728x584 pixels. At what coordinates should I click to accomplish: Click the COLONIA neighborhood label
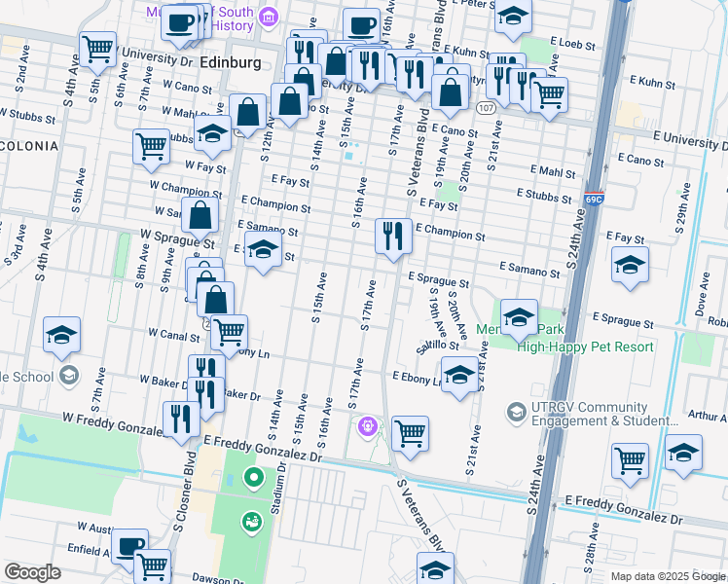click(x=30, y=146)
